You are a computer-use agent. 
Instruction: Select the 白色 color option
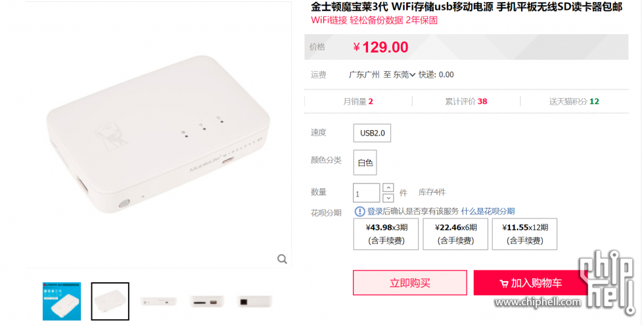(x=365, y=162)
